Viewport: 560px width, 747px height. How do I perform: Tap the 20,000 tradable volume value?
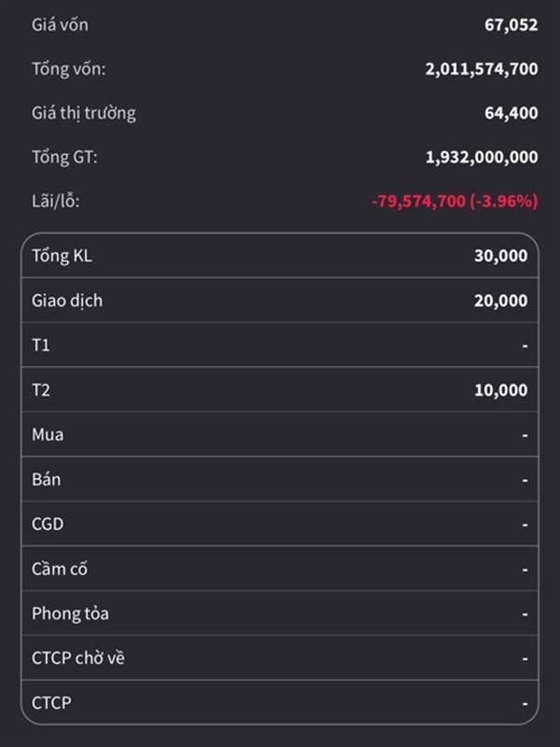point(500,301)
